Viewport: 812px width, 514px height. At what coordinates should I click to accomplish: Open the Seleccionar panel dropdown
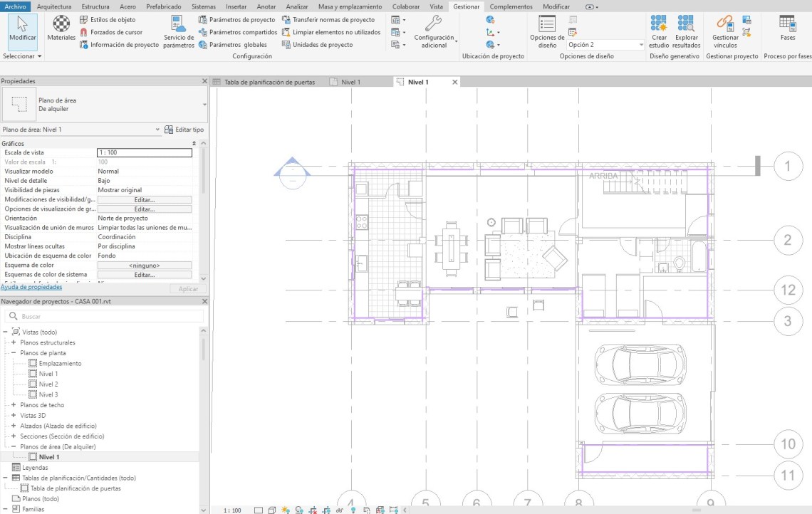pos(23,56)
